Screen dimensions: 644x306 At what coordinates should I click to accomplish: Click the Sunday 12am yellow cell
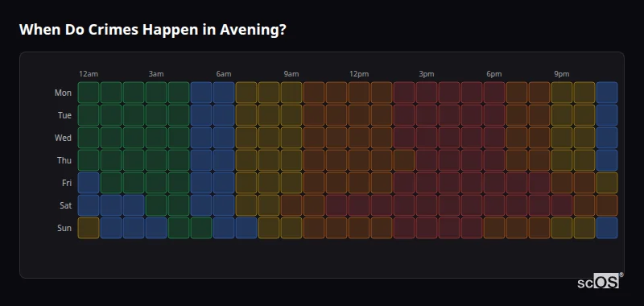click(x=89, y=228)
